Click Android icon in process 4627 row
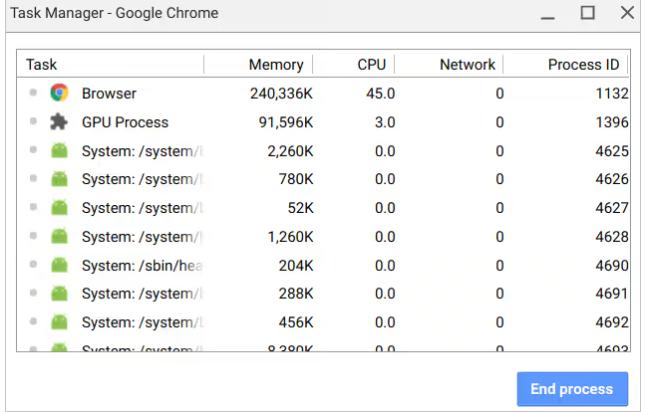Viewport: 655px width, 412px height. 59,208
